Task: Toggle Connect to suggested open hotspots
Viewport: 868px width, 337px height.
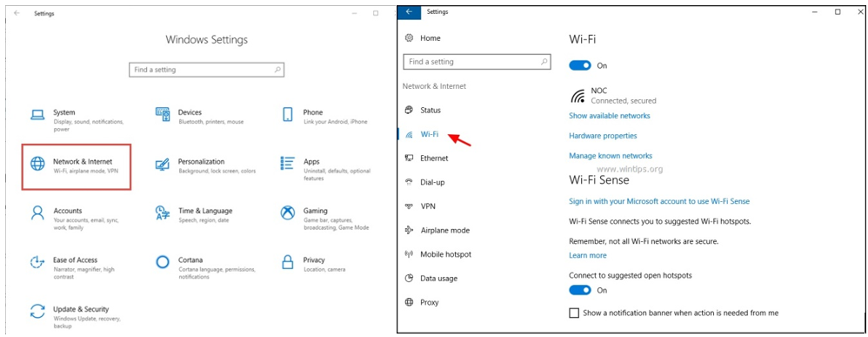Action: [580, 290]
